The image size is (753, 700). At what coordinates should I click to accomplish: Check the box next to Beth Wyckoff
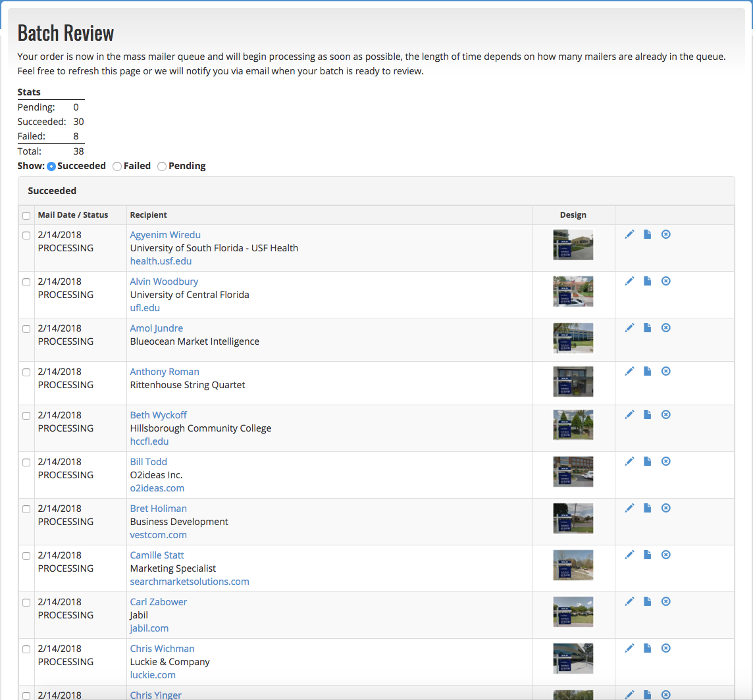click(26, 416)
